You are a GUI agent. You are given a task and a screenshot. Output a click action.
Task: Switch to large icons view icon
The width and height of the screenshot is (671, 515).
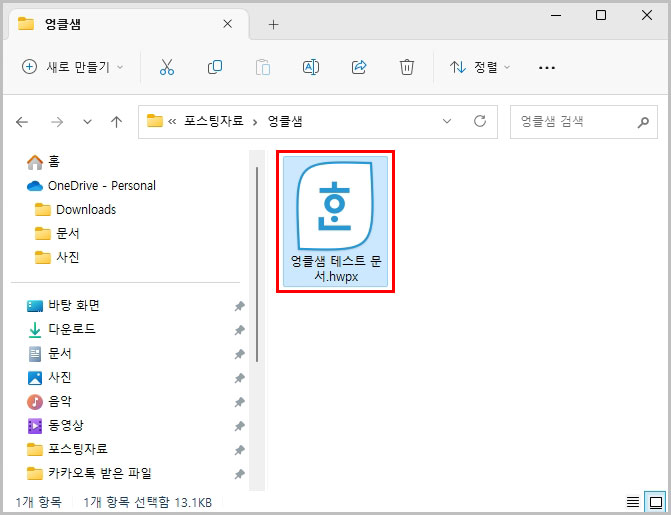point(656,502)
